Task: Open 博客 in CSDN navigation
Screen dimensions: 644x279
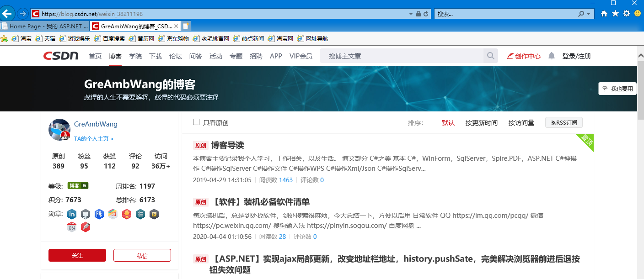Action: [115, 56]
